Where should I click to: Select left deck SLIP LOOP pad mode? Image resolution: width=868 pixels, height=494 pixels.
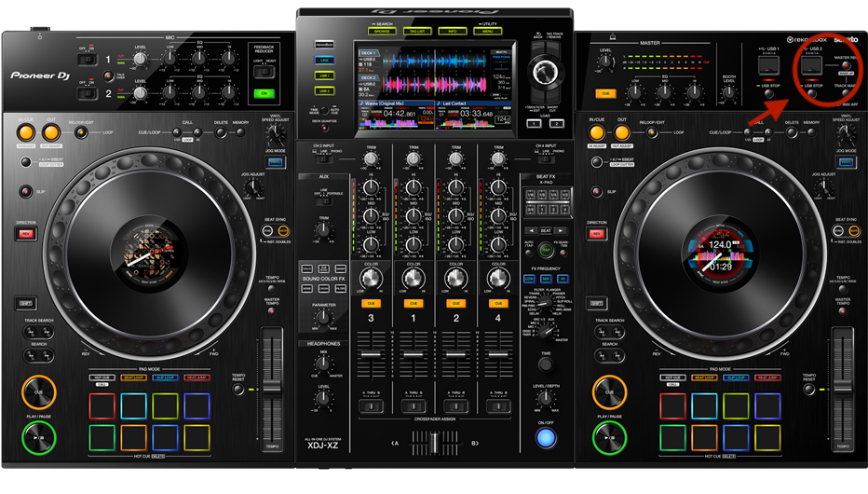165,377
